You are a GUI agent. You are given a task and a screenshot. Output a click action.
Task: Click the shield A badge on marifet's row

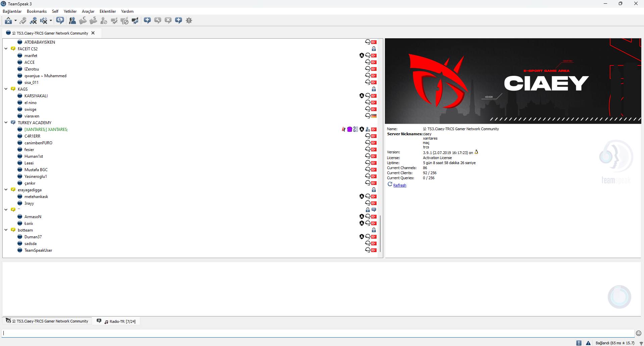[x=362, y=55]
